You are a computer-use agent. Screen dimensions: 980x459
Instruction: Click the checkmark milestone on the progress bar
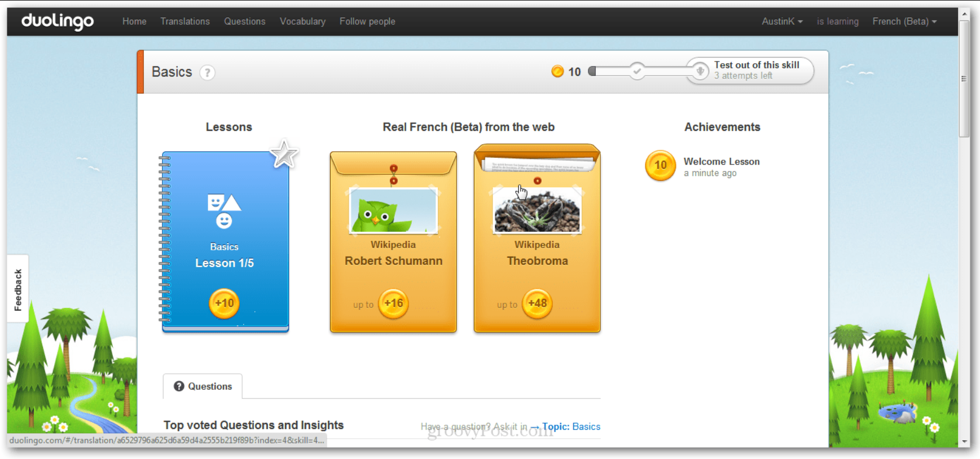(637, 71)
